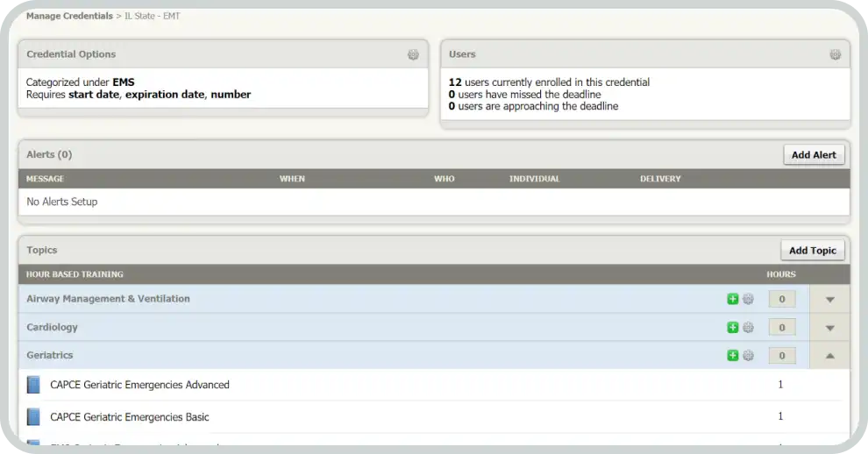This screenshot has height=454, width=868.
Task: Click green plus icon for Cardiology
Action: 733,328
